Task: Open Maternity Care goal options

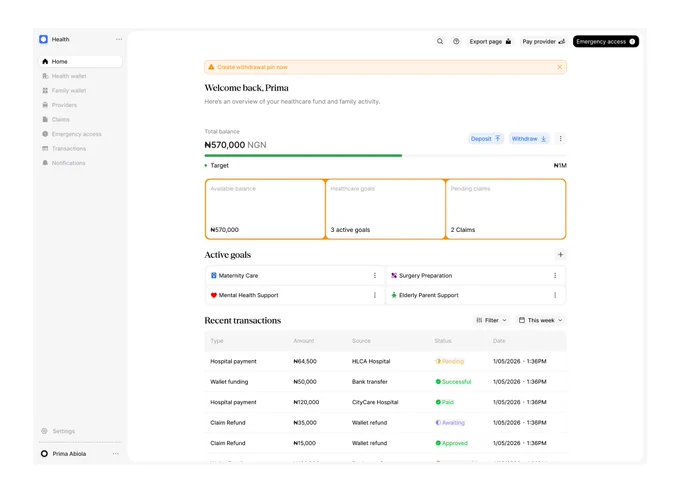Action: point(375,276)
